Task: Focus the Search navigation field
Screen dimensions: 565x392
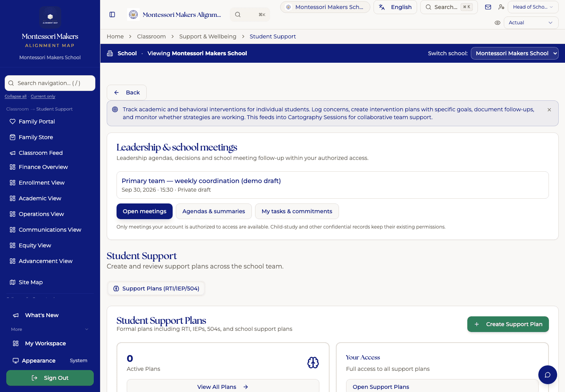Action: (x=50, y=83)
